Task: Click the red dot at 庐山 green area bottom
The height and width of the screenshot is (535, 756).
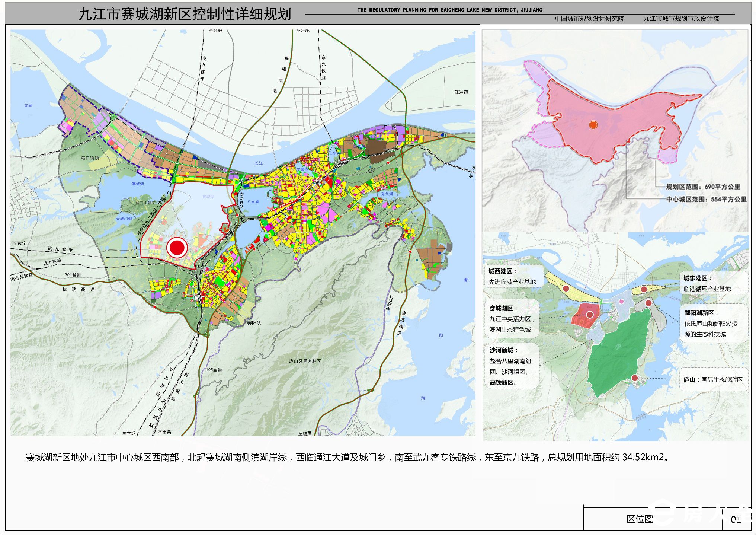Action: point(635,378)
